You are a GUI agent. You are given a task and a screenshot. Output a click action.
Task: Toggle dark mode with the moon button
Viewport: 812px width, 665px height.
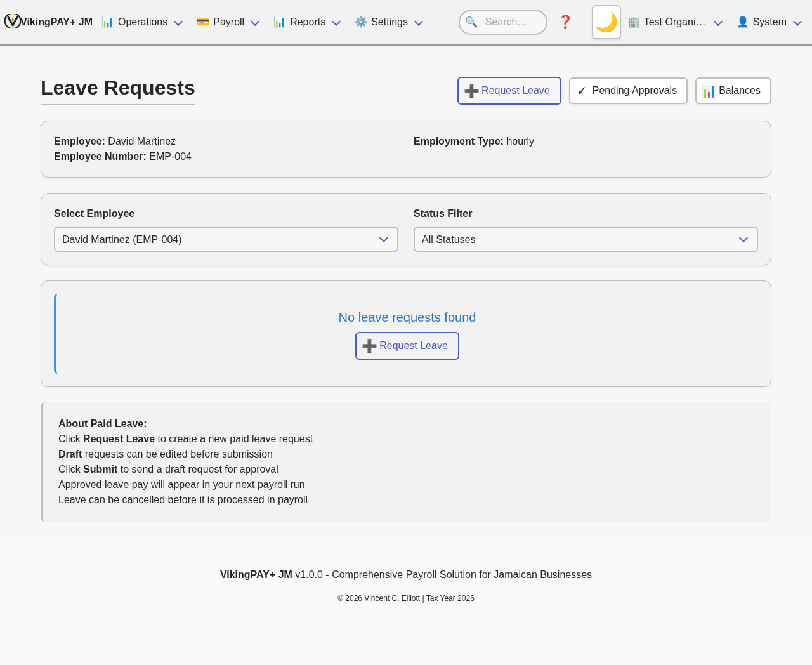coord(606,22)
